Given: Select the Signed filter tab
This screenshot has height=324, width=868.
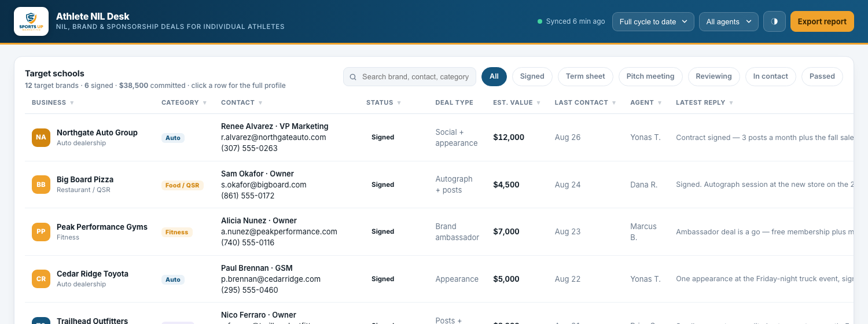Looking at the screenshot, I should pos(532,76).
